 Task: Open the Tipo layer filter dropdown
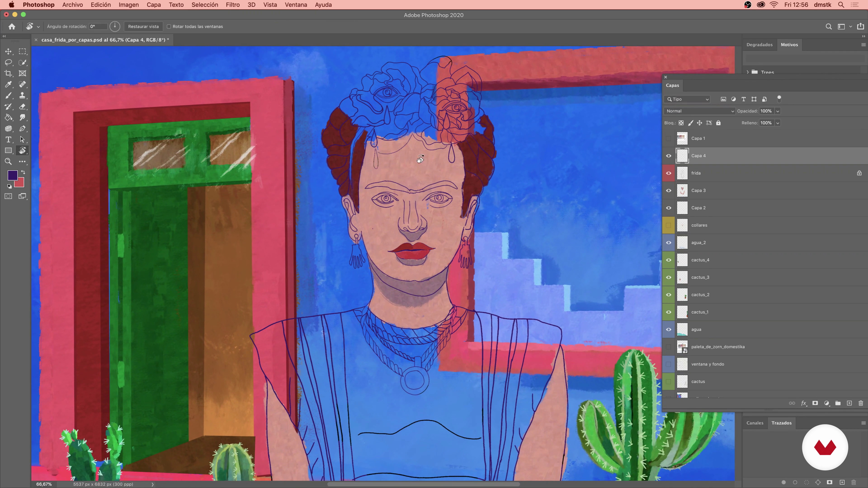click(687, 99)
